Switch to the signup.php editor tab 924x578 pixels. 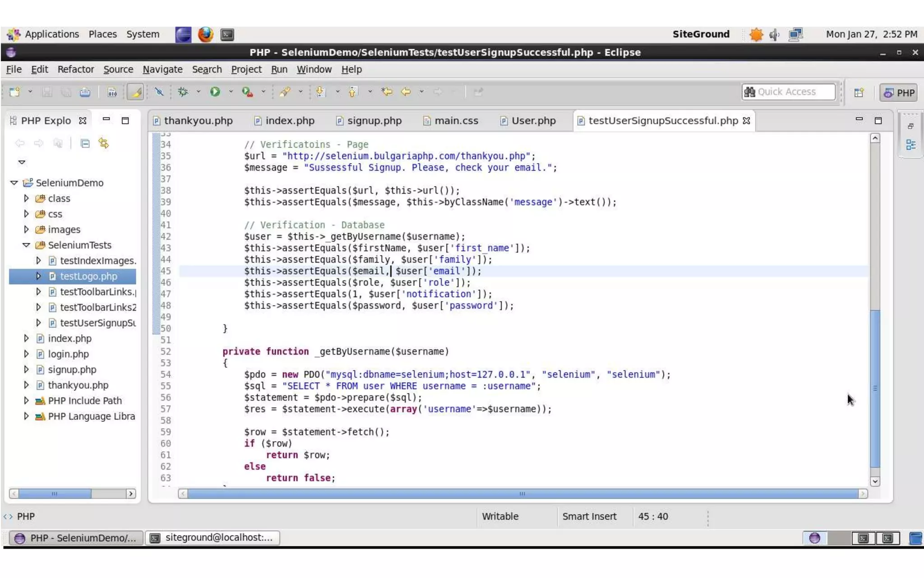tap(374, 121)
